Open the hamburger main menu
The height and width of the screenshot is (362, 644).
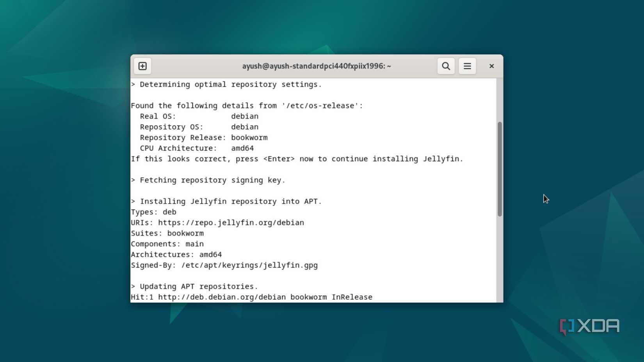(467, 66)
